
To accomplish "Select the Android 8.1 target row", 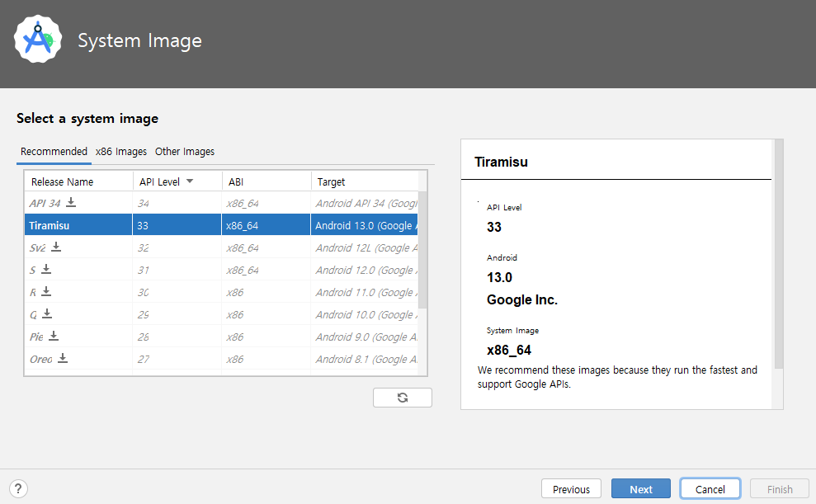I will pos(365,360).
